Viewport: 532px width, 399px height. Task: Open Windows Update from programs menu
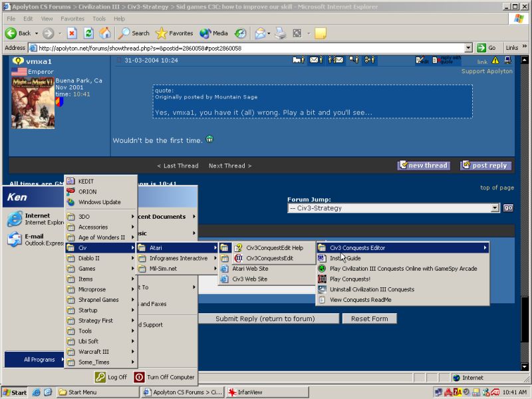[x=101, y=202]
